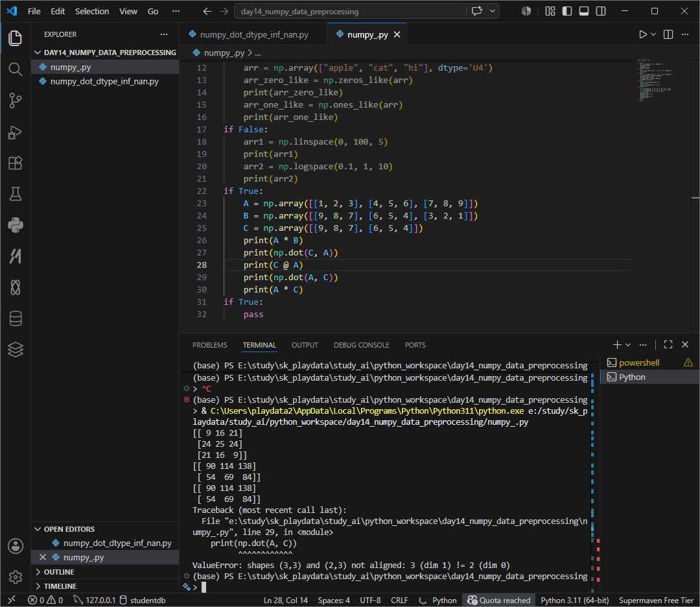Collapse the OPEN EDITORS section

106,529
